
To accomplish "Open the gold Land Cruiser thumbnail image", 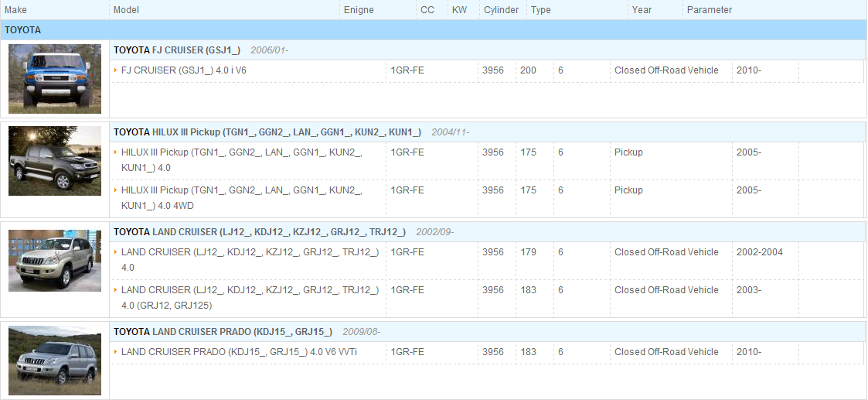I will [55, 261].
